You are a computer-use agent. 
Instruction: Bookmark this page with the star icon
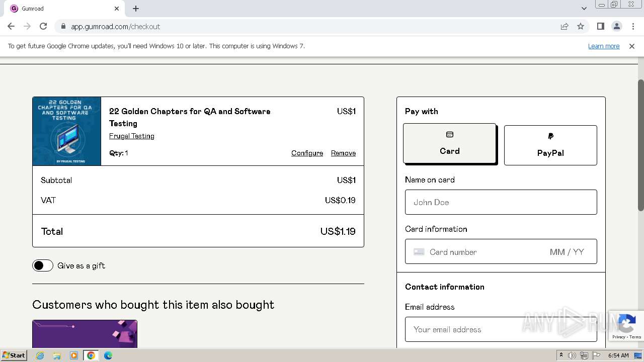[x=581, y=26]
